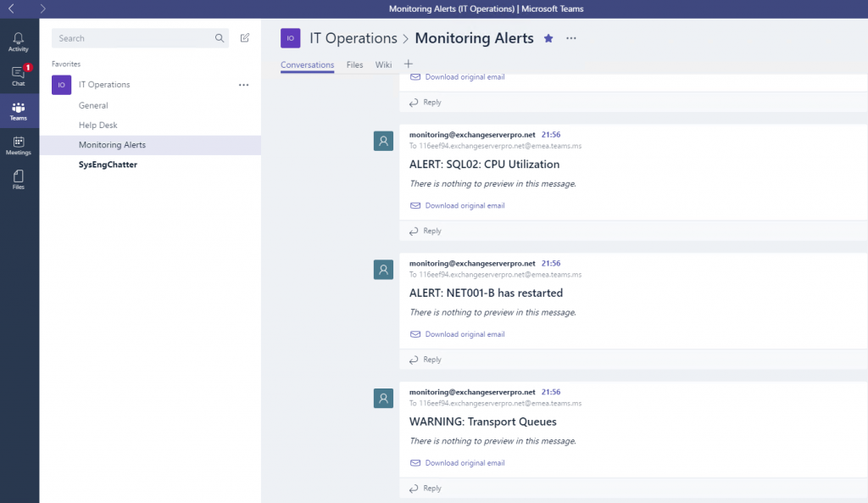Start a new chat with compose icon
This screenshot has width=868, height=503.
244,38
